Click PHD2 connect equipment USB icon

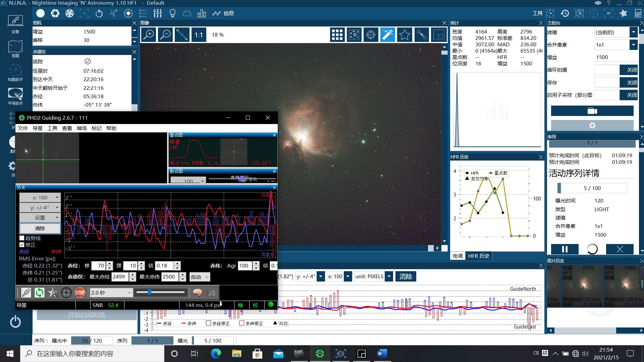26,293
